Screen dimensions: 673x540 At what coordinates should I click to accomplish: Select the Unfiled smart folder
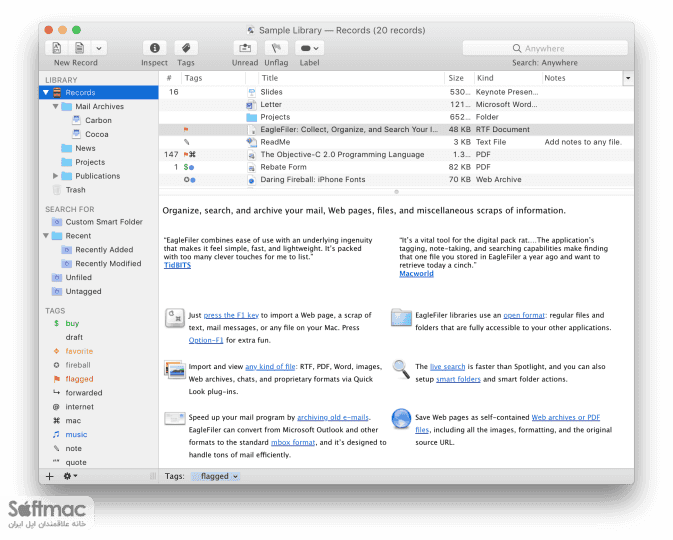tap(79, 277)
